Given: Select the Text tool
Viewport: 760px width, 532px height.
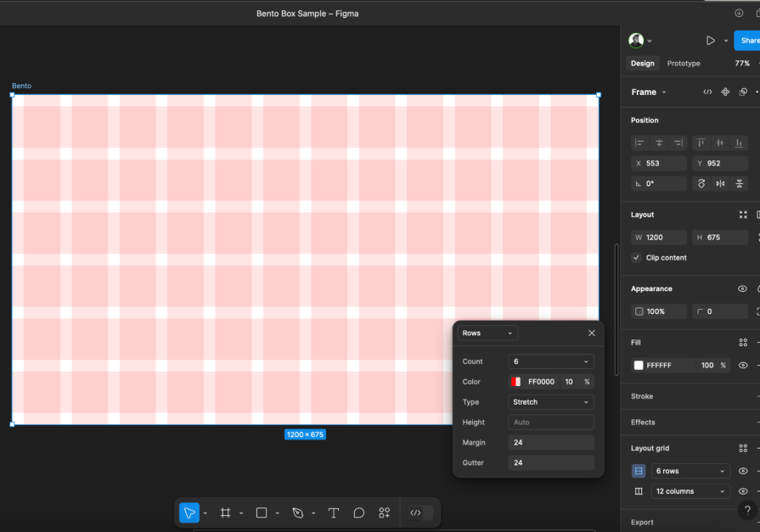Looking at the screenshot, I should click(x=333, y=512).
